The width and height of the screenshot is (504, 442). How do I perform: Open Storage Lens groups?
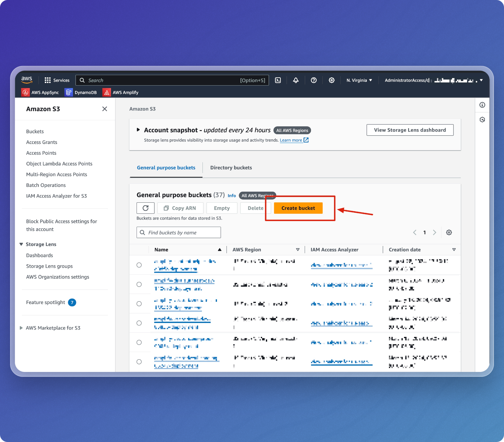(x=50, y=266)
